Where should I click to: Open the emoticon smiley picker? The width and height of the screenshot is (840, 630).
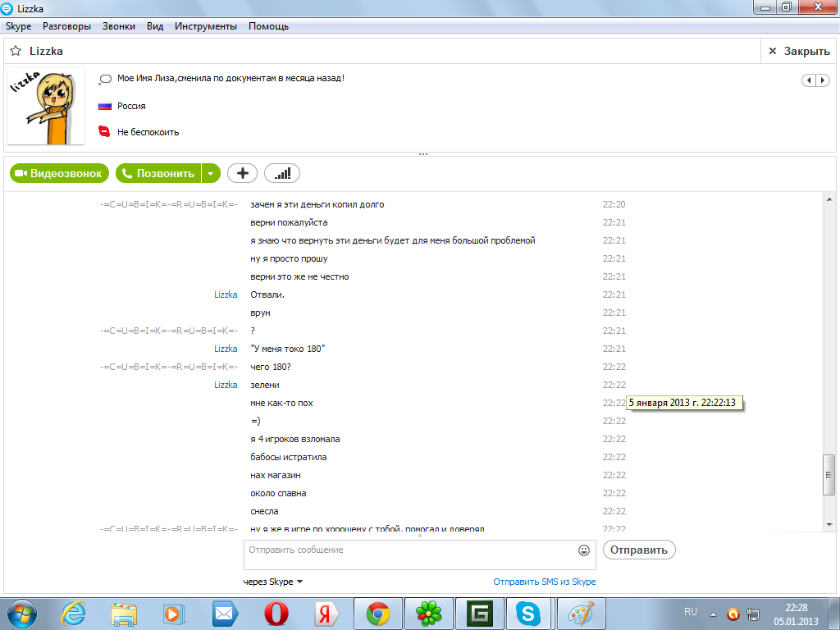click(584, 550)
